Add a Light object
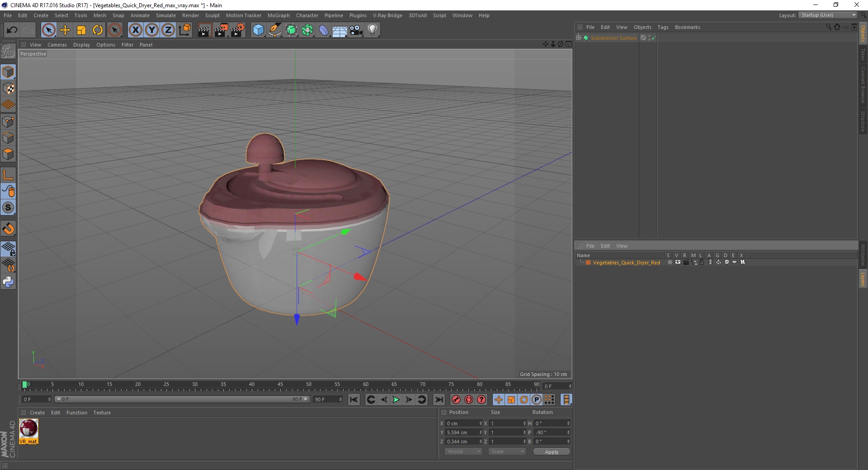This screenshot has width=868, height=470. 373,30
